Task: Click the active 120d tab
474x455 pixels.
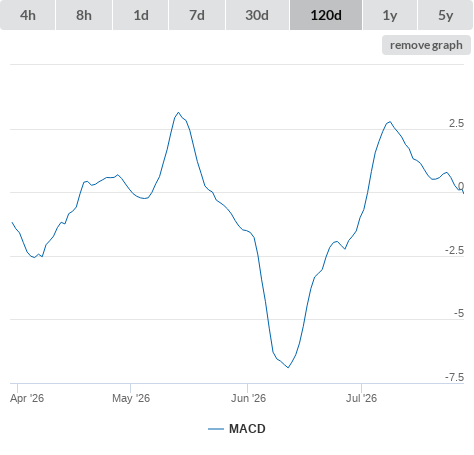Action: [326, 15]
